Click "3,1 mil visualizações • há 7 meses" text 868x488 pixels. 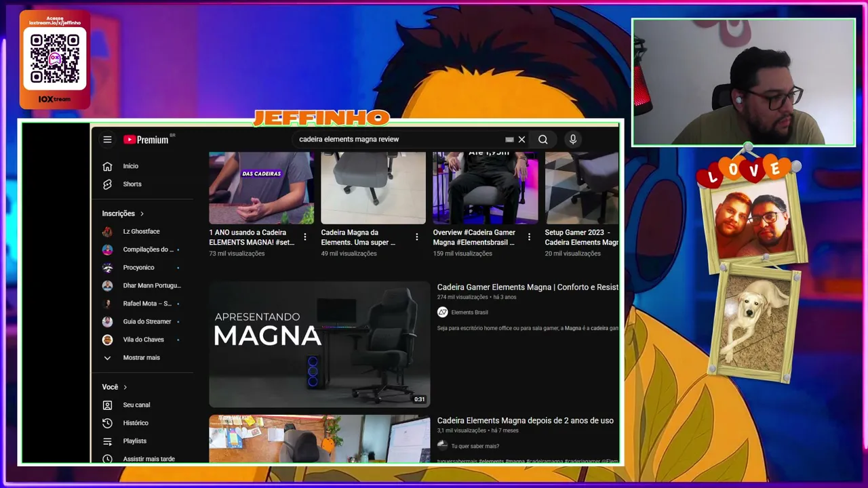pos(477,430)
